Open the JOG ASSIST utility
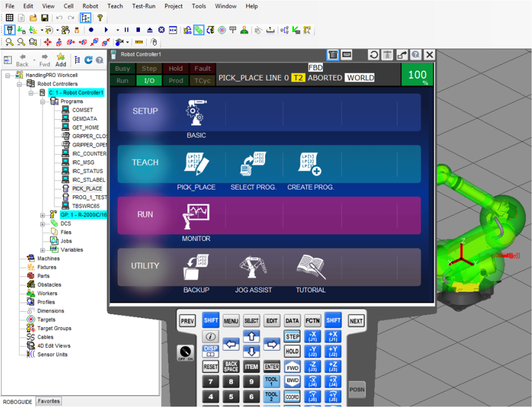The height and width of the screenshot is (407, 532). 253,268
